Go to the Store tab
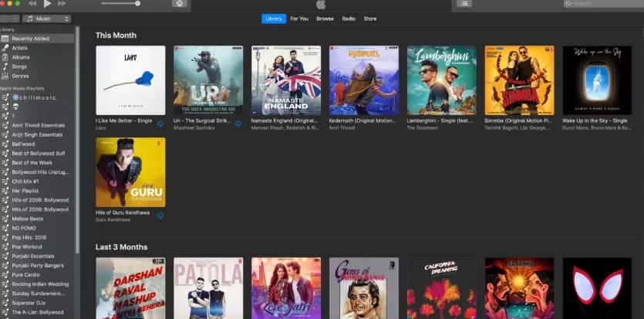Screen dimensions: 644x319 click(370, 19)
